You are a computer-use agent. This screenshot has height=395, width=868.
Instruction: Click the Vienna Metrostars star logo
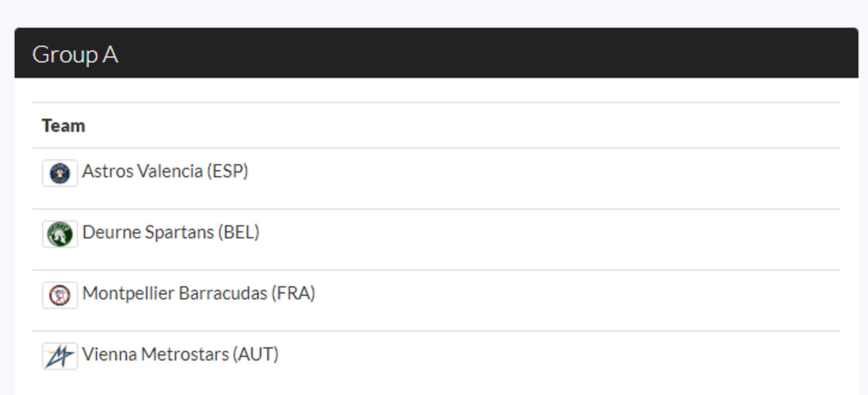(60, 356)
